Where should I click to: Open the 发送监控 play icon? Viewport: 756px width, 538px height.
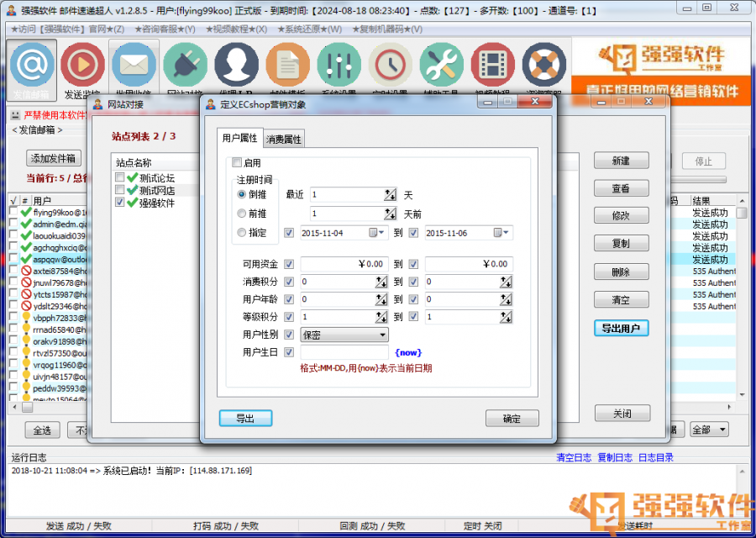pyautogui.click(x=82, y=65)
